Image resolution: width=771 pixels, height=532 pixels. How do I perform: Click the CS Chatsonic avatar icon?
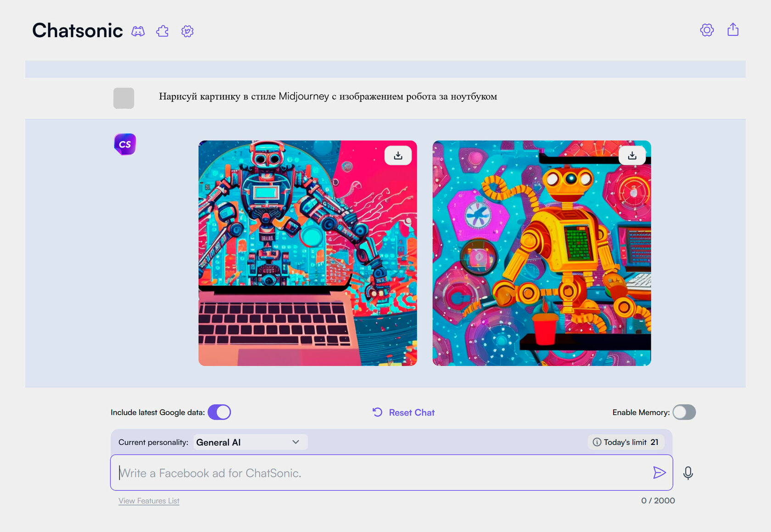pyautogui.click(x=125, y=144)
